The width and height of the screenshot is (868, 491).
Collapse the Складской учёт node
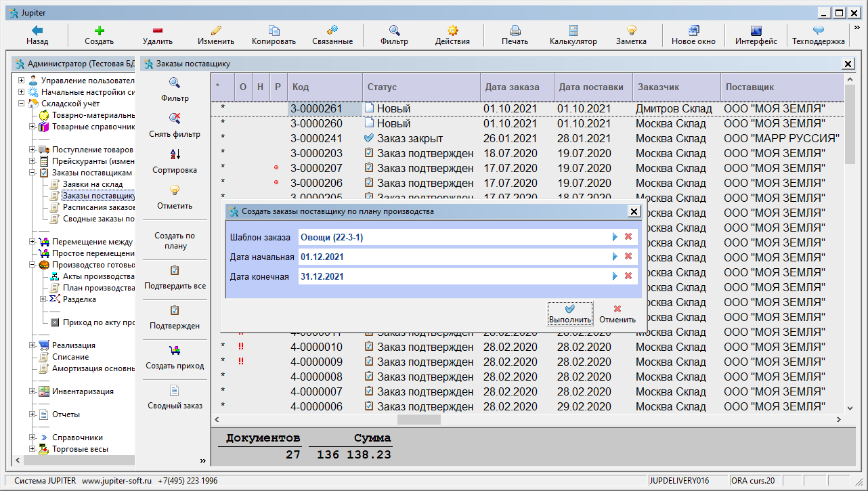click(x=22, y=104)
